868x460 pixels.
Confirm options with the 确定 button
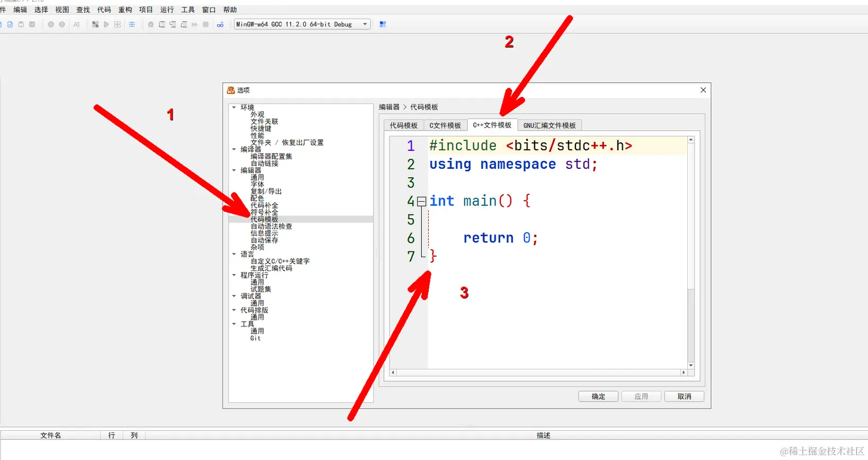coord(598,396)
